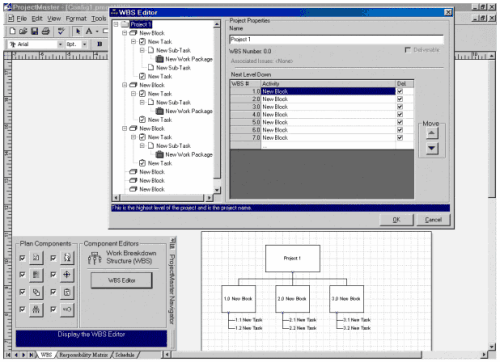Click the WBS # column header
500x362 pixels.
tap(245, 83)
